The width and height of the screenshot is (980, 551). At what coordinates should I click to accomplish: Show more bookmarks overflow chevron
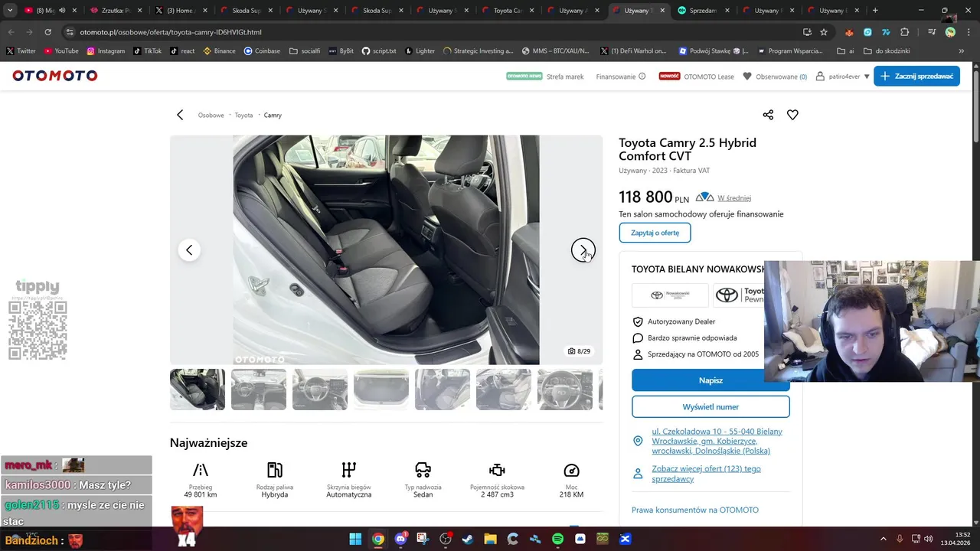tap(962, 51)
